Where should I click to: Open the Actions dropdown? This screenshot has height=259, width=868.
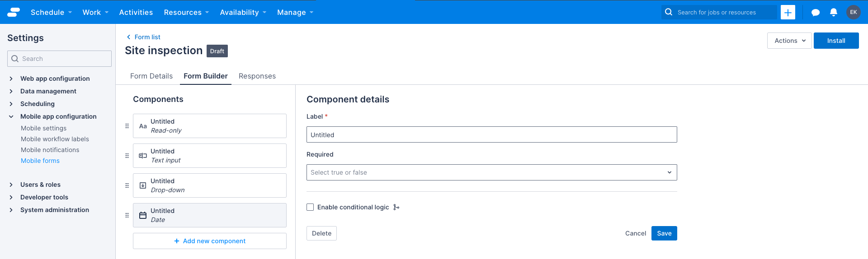pyautogui.click(x=789, y=41)
